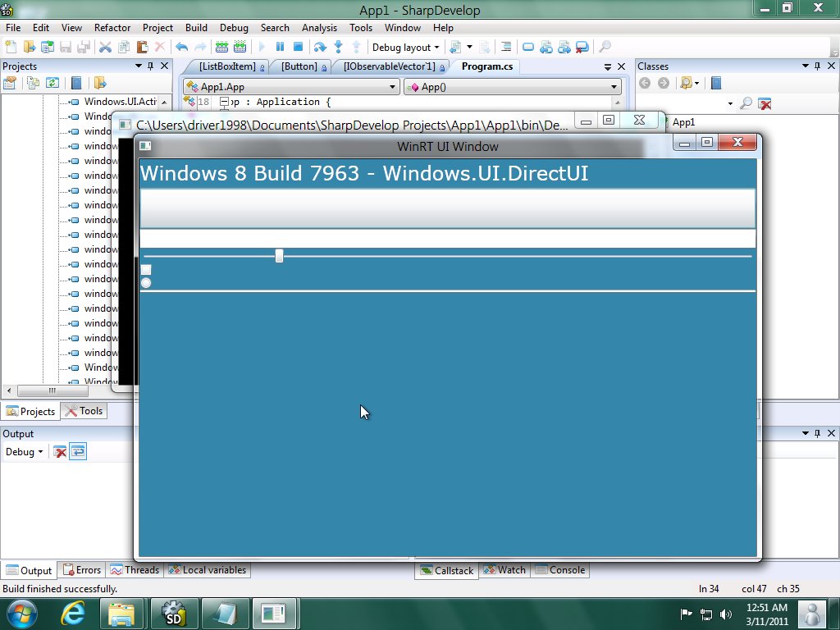
Task: Click the Paste clipboard icon
Action: [142, 47]
